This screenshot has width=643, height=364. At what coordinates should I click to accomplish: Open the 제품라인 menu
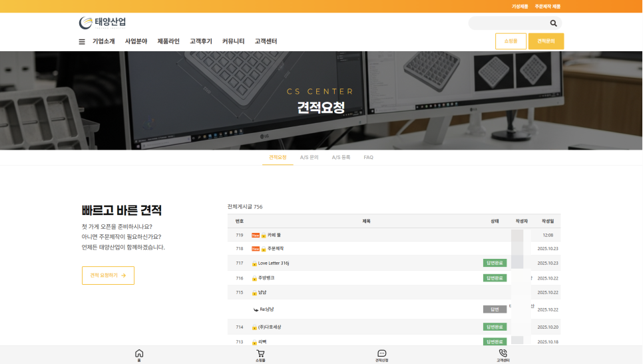tap(168, 41)
